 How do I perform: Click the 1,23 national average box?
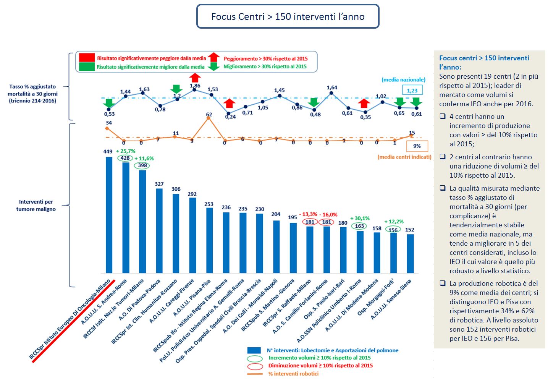412,91
